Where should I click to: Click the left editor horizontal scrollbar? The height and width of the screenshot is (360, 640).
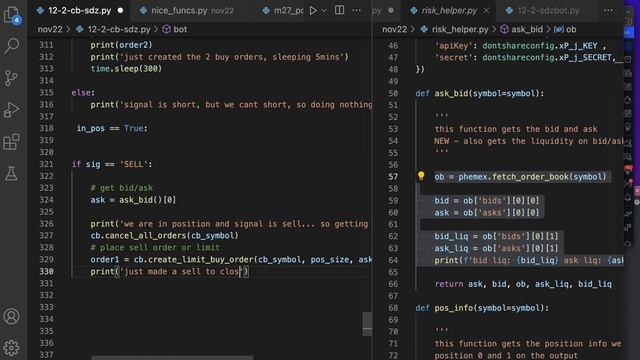tap(172, 358)
